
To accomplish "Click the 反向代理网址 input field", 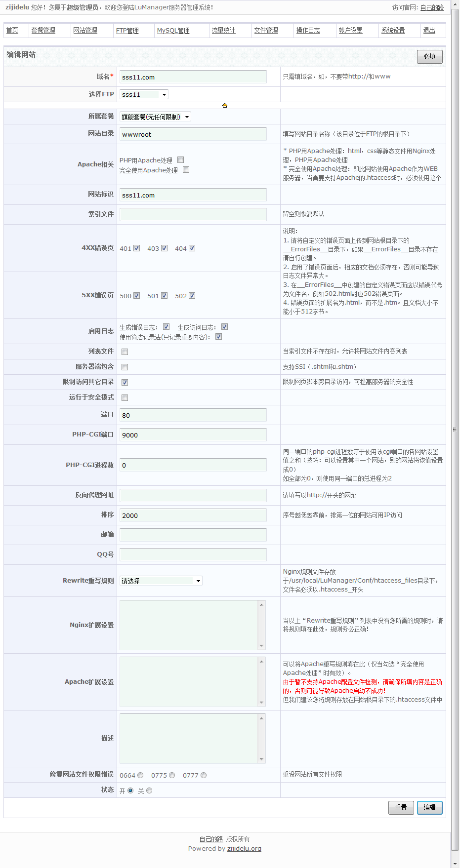I will (x=193, y=496).
